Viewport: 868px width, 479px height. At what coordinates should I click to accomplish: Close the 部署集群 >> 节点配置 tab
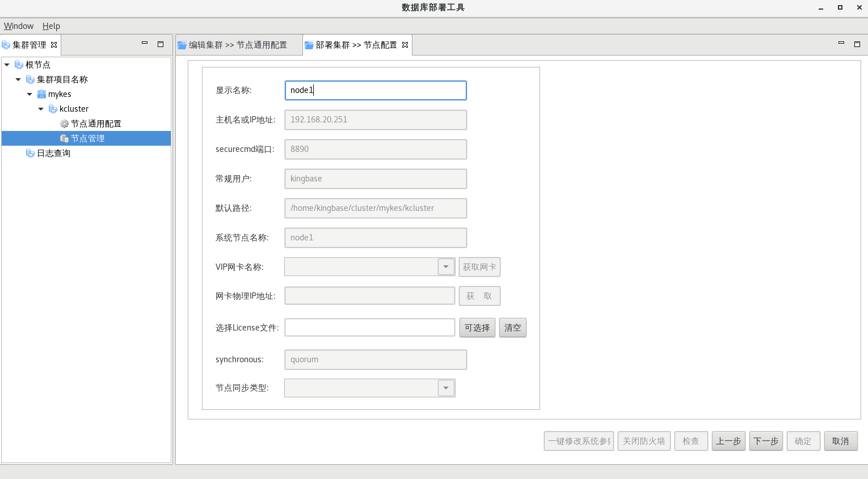[405, 45]
